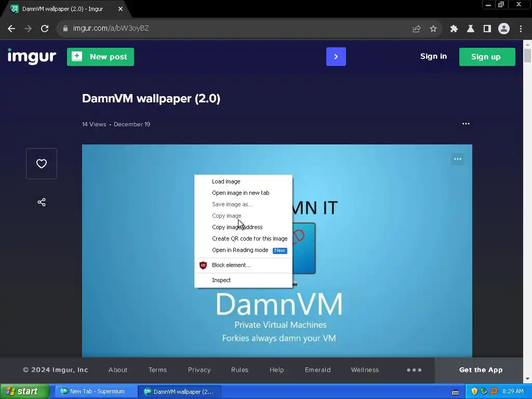Click the page vertical scrollbar thumb
This screenshot has height=399, width=532.
pos(527,56)
